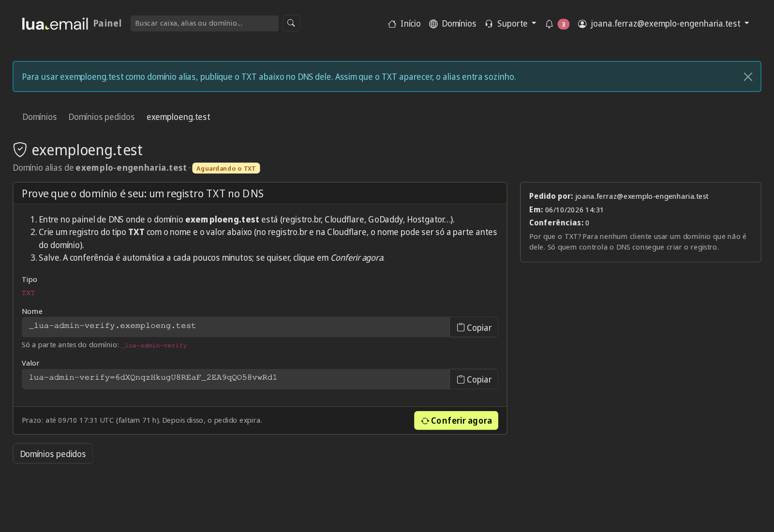The width and height of the screenshot is (774, 532).
Task: Click the notification count badge 3
Action: [x=564, y=24]
